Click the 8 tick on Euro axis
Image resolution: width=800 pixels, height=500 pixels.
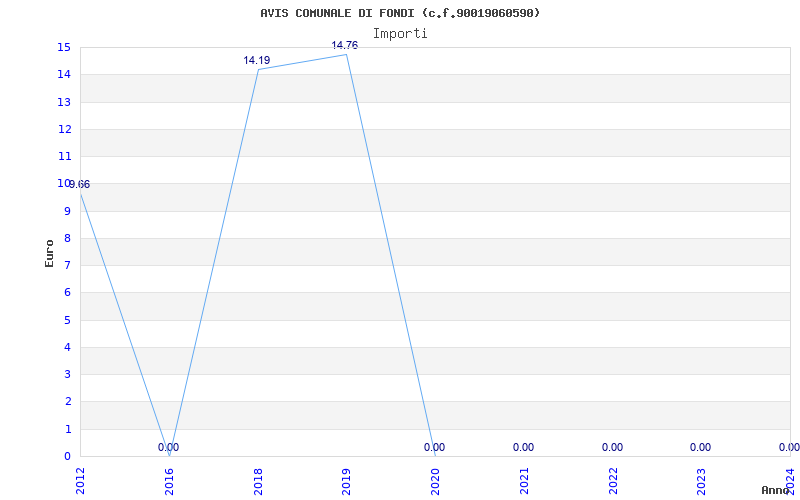pos(67,238)
